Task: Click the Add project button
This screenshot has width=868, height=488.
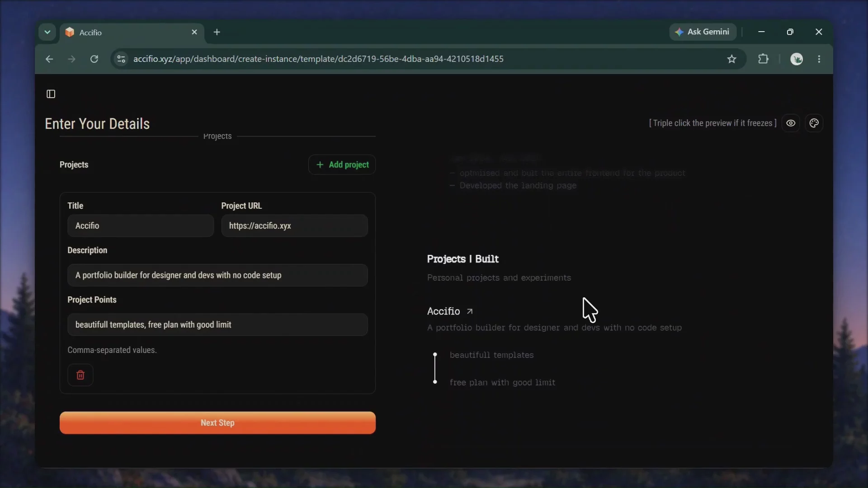Action: 342,164
